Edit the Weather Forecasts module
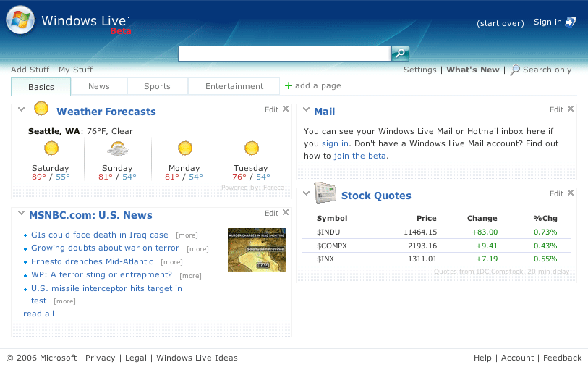Image resolution: width=588 pixels, height=365 pixels. 271,109
